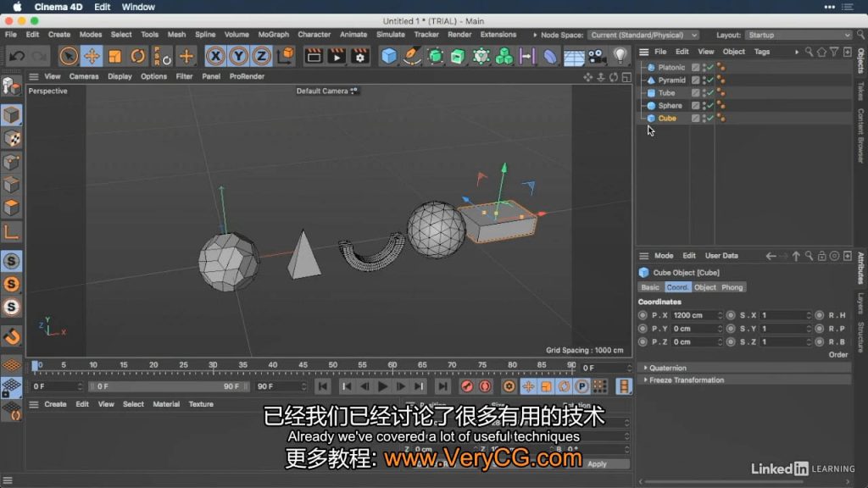
Task: Click the Make Editable icon
Action: click(x=11, y=86)
